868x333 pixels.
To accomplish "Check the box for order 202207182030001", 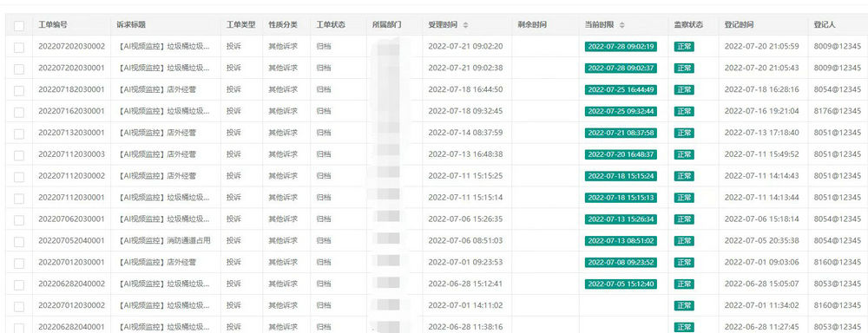I will [x=19, y=91].
